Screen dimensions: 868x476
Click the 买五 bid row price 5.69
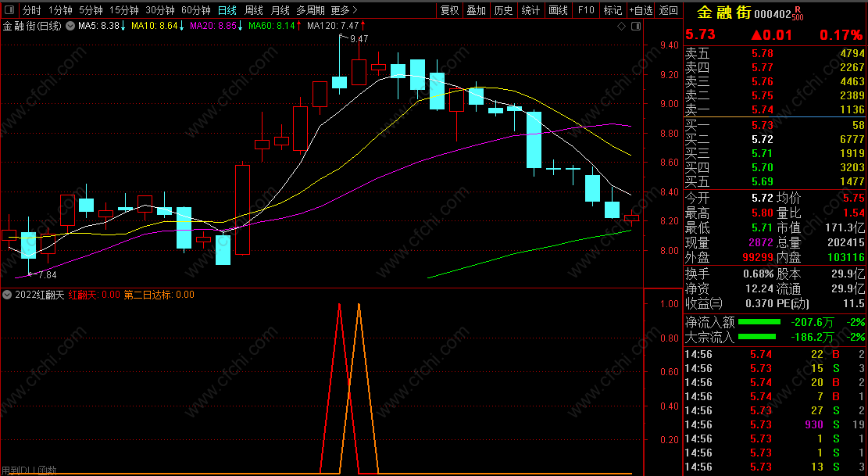click(x=763, y=181)
